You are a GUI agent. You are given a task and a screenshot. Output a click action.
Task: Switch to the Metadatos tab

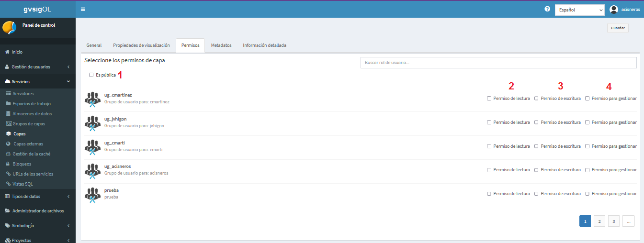(x=221, y=45)
